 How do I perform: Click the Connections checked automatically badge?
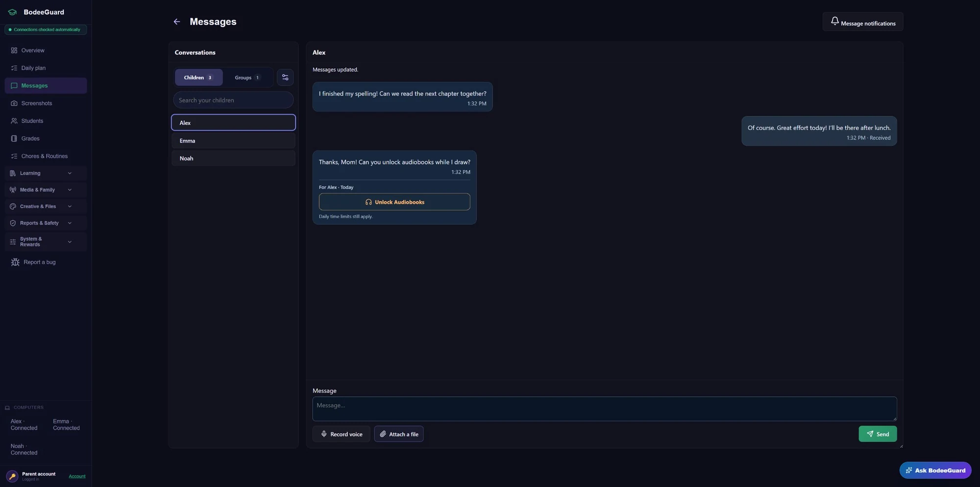pyautogui.click(x=46, y=30)
